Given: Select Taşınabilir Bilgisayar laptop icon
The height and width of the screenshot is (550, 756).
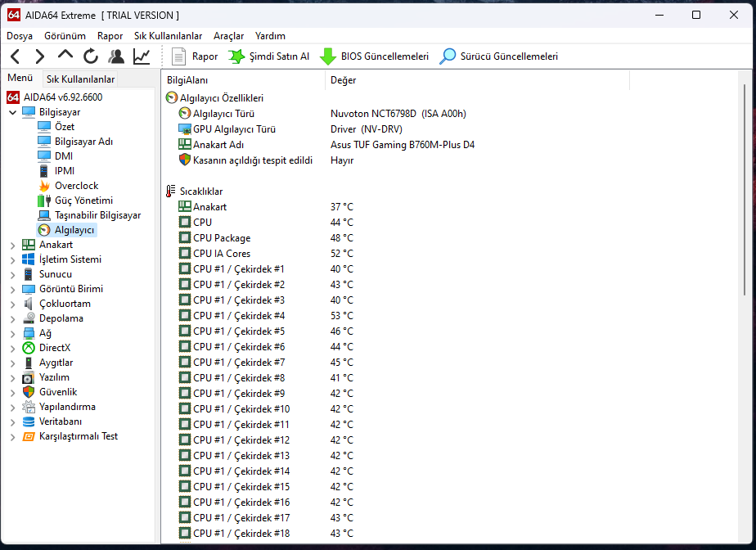Looking at the screenshot, I should coord(44,215).
